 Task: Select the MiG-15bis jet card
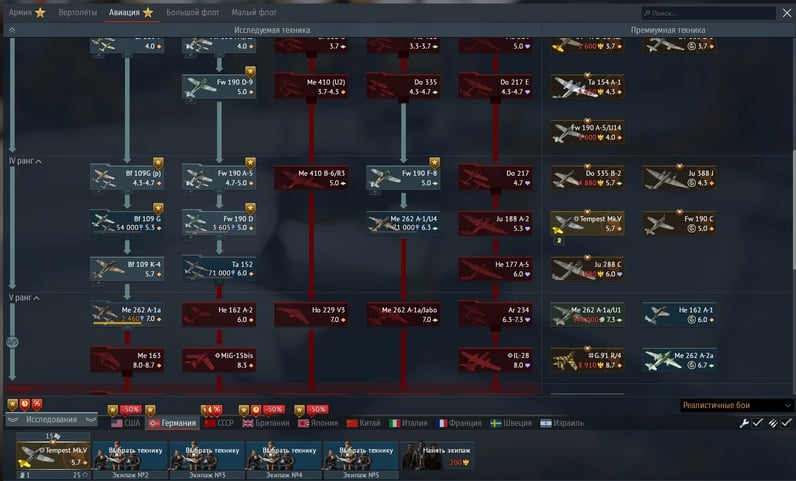tap(218, 359)
